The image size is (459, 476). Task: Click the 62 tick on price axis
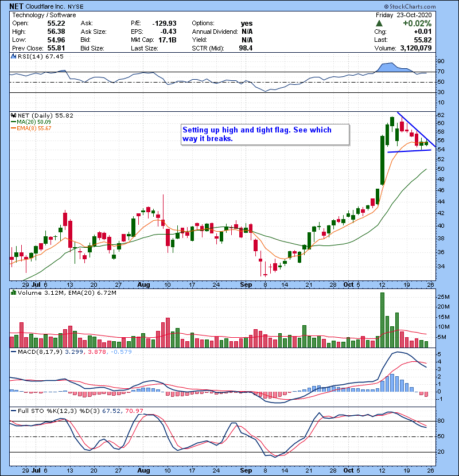[x=441, y=115]
